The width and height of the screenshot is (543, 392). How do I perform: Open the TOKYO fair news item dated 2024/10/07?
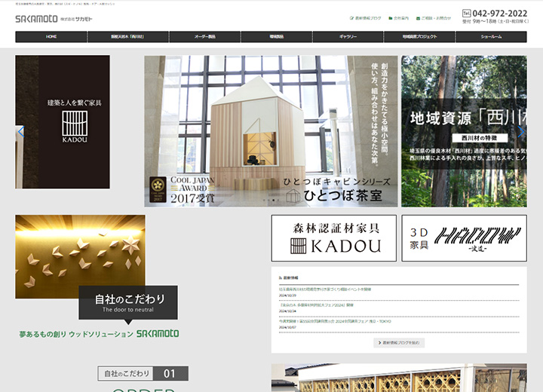click(x=335, y=321)
